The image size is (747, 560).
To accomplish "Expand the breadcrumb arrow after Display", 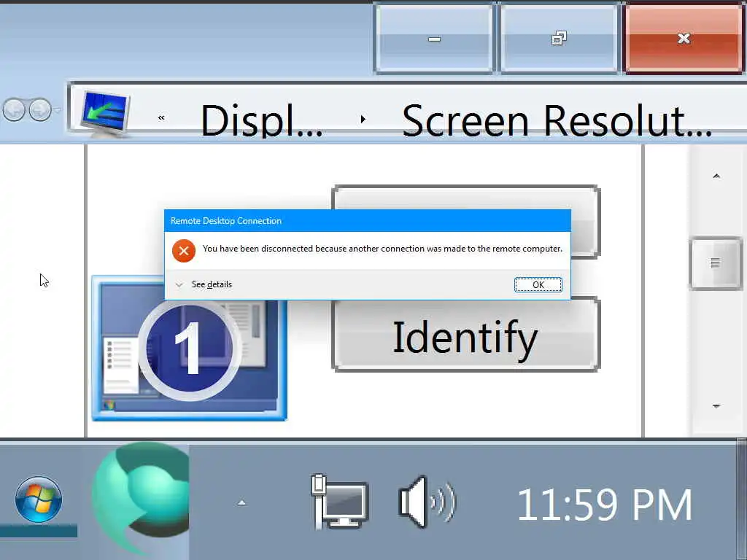I will point(363,119).
